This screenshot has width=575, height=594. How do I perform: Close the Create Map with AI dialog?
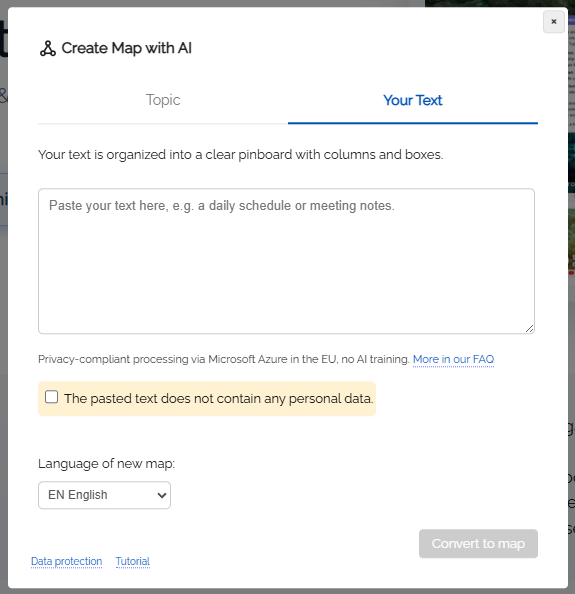click(553, 22)
